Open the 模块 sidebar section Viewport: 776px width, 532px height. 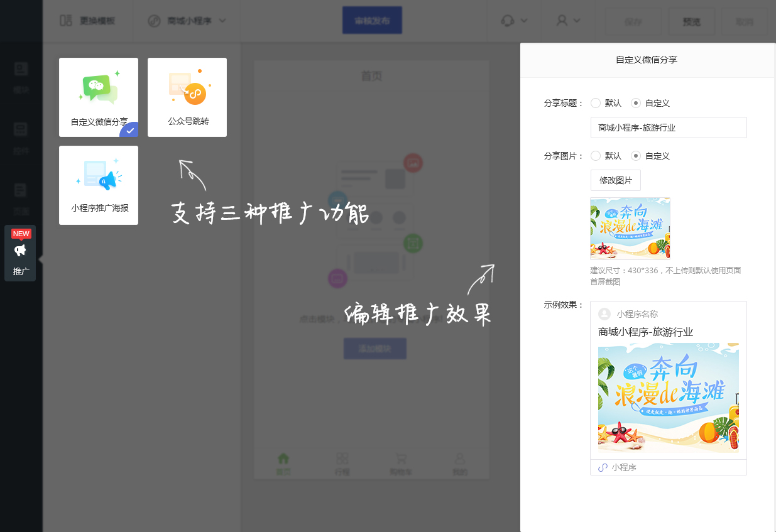pos(21,75)
